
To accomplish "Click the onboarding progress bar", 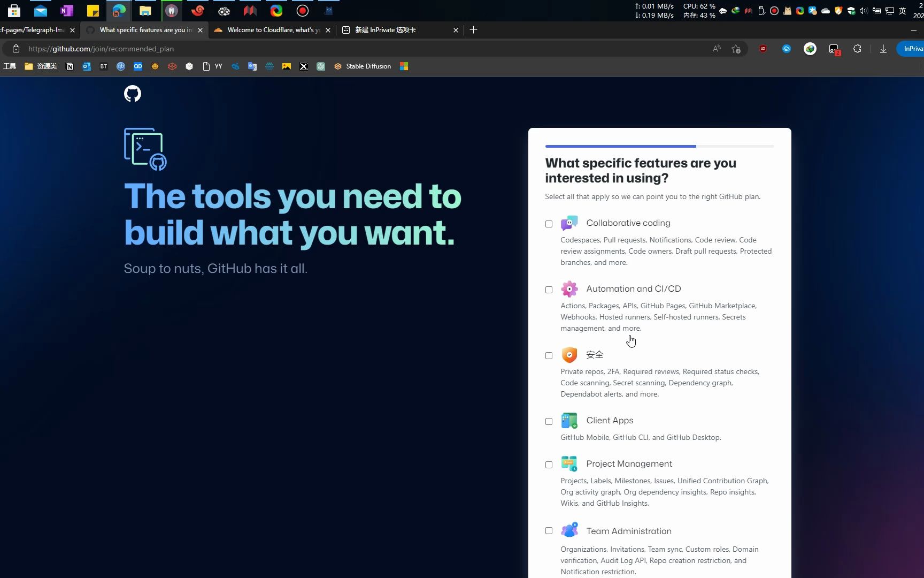I will click(659, 146).
